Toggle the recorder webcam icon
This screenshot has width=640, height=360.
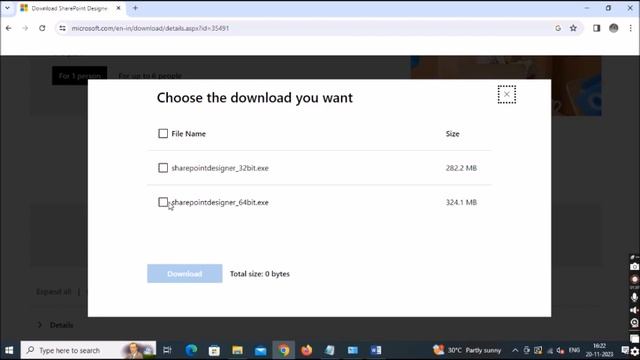click(634, 322)
